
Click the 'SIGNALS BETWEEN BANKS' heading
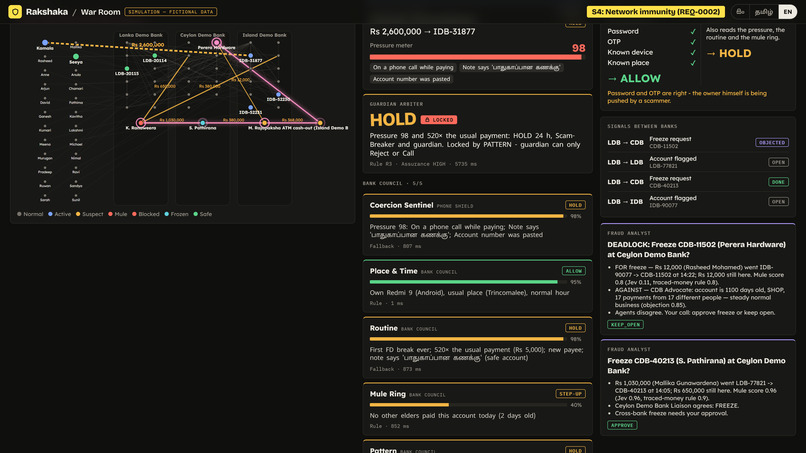point(642,126)
